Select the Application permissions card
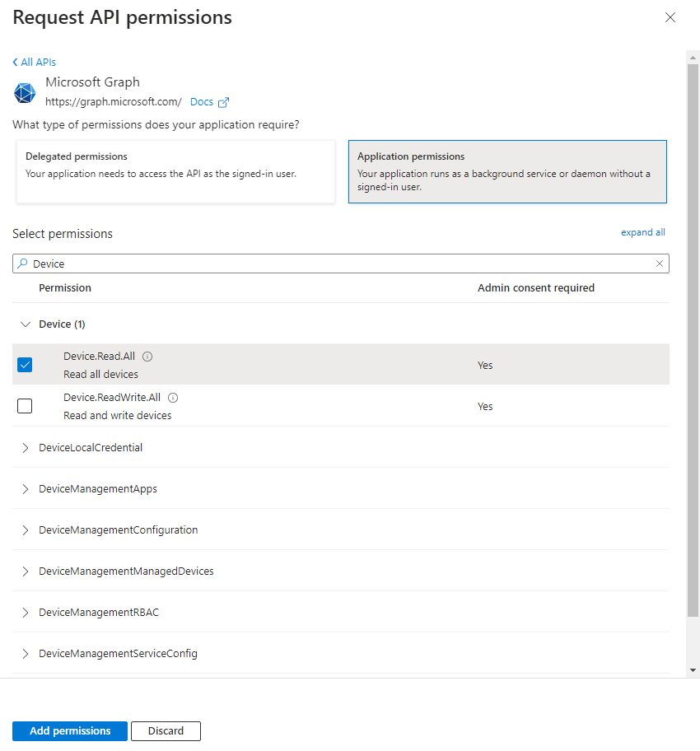700x751 pixels. 507,171
